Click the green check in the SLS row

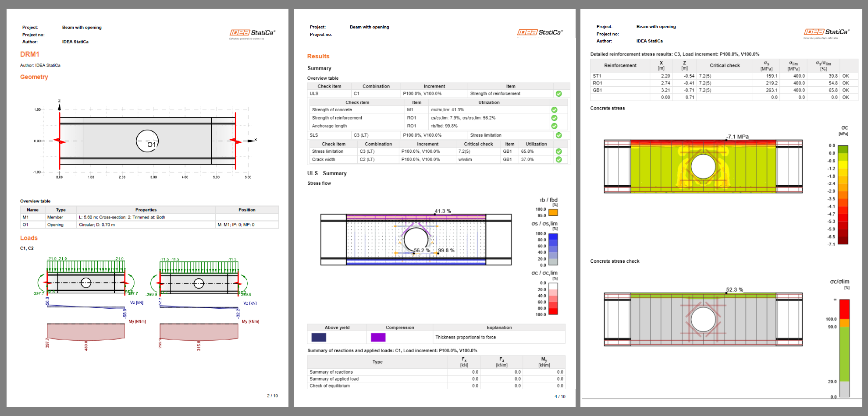[x=559, y=135]
